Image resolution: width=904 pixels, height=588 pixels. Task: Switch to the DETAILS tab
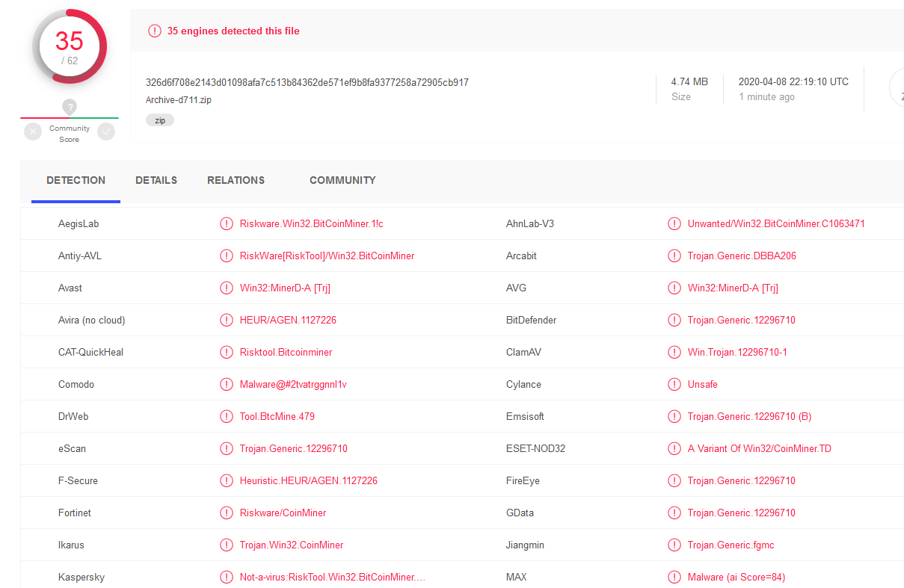(156, 180)
